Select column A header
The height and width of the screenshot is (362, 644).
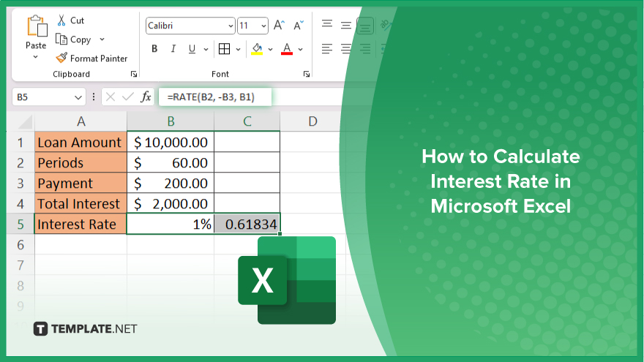click(81, 121)
